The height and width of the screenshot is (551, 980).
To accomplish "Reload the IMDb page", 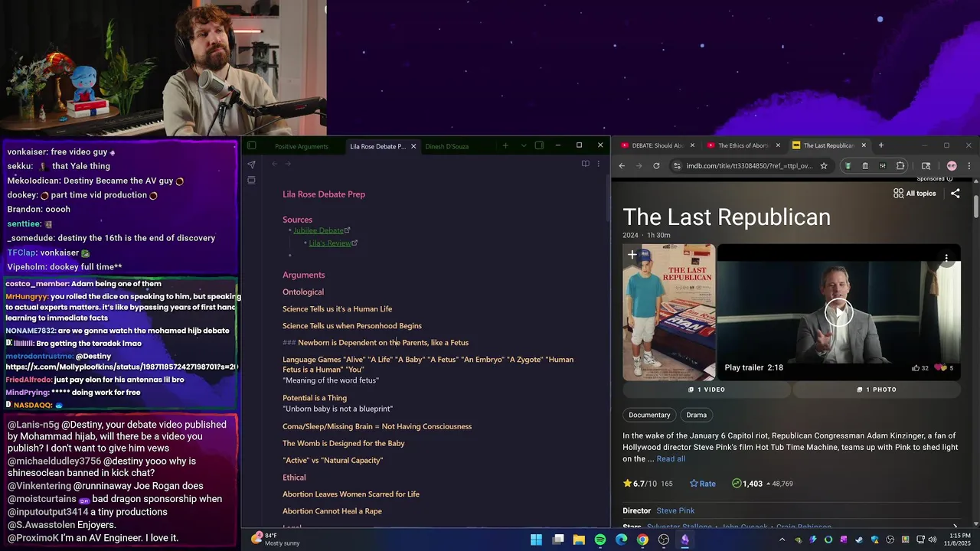I will click(656, 165).
